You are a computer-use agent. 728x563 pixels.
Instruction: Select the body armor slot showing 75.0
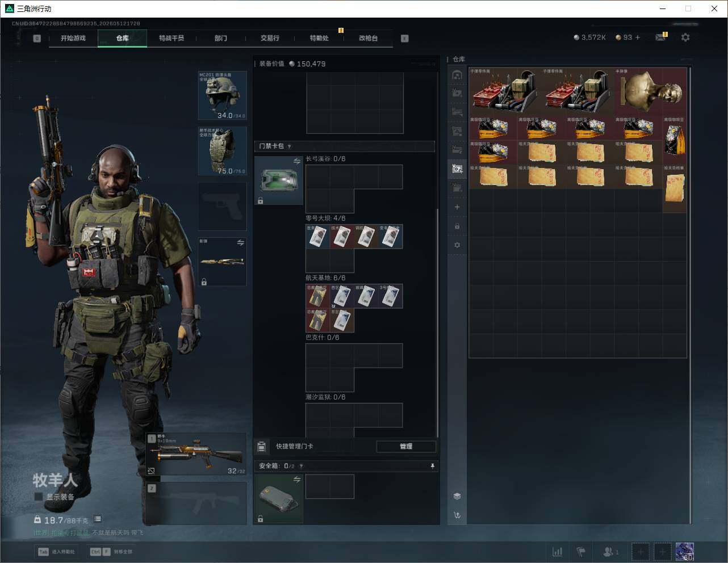(x=222, y=151)
